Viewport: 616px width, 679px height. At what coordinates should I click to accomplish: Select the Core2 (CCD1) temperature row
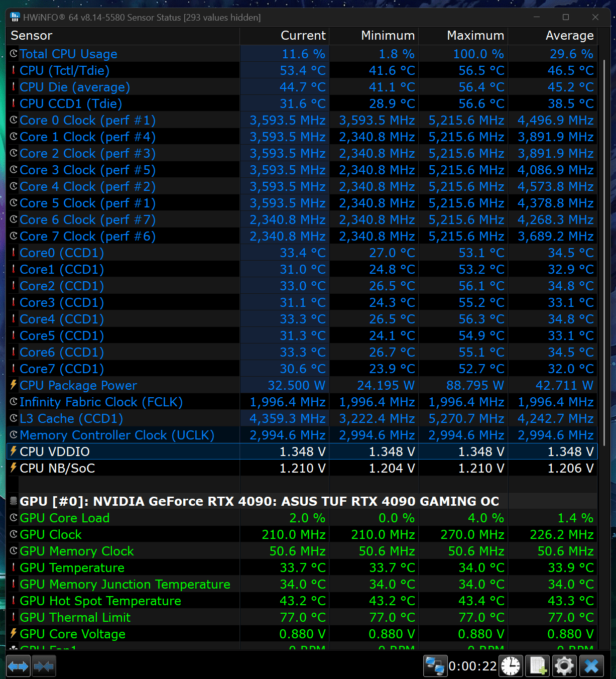[302, 286]
